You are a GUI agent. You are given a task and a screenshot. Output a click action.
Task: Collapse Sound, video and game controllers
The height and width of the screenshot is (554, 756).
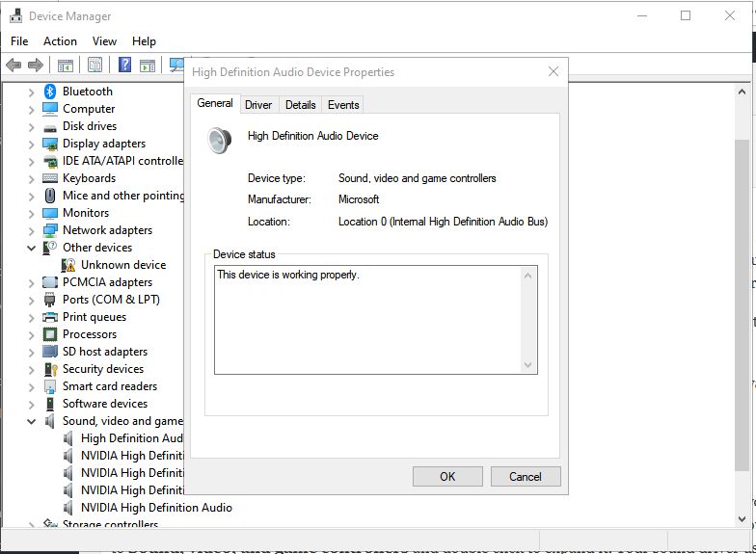[x=31, y=422]
